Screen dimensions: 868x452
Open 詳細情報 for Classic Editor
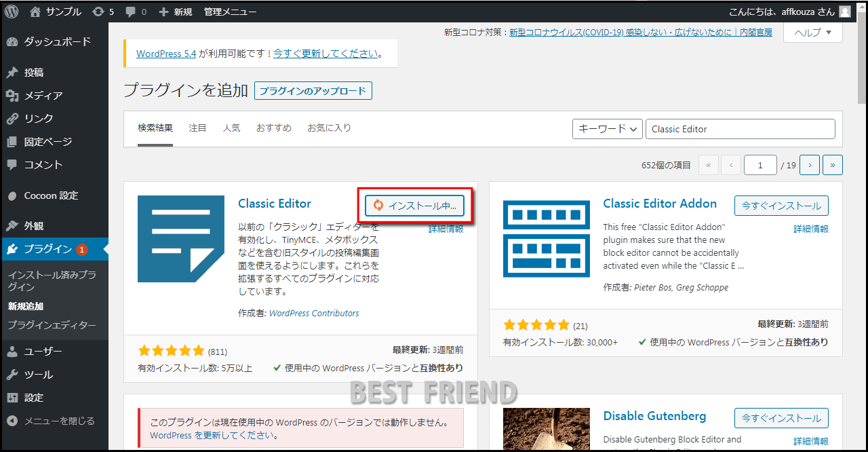coord(446,229)
